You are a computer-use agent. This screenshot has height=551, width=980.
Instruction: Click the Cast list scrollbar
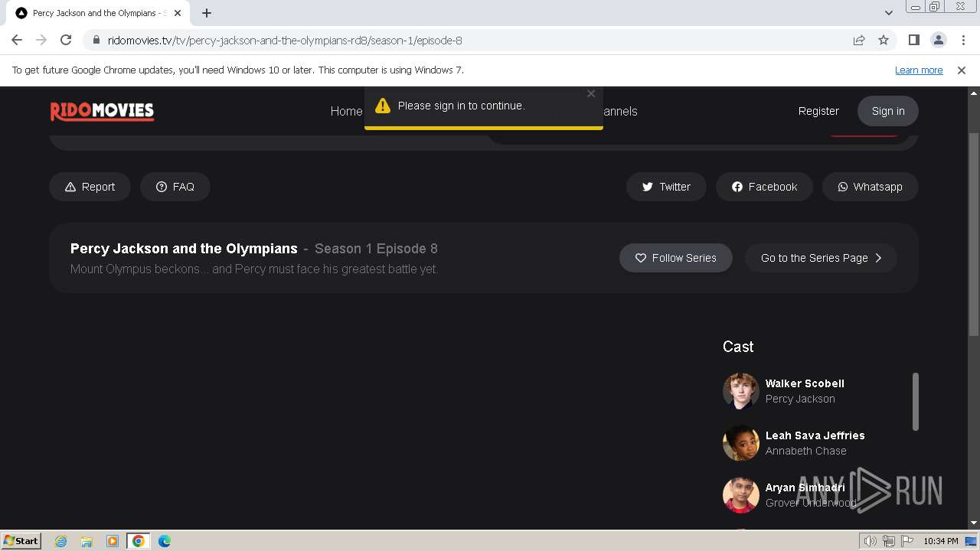coord(915,402)
